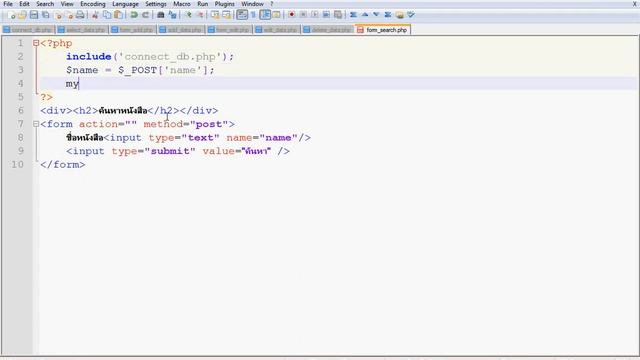
Task: Click "post" value on line 7
Action: click(209, 124)
